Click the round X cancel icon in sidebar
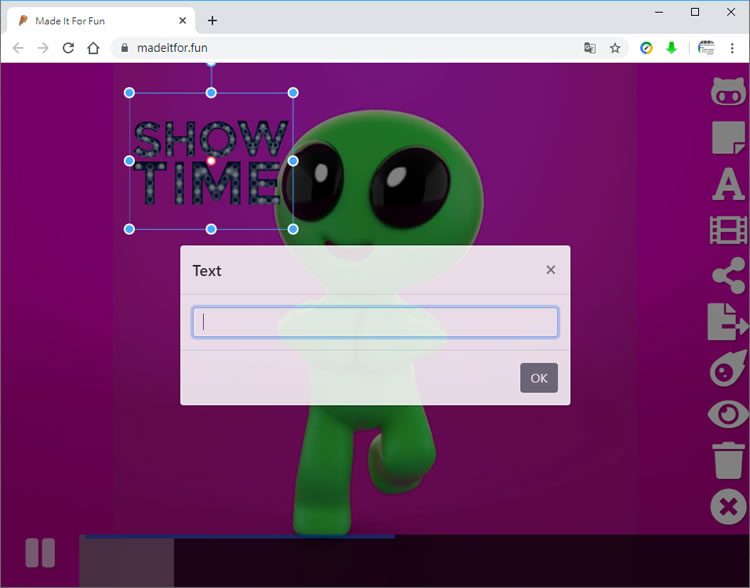Screen dimensions: 750x588 pos(728,507)
